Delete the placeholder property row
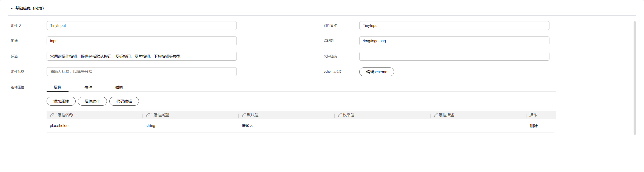Viewport: 644px width, 172px height. 534,126
